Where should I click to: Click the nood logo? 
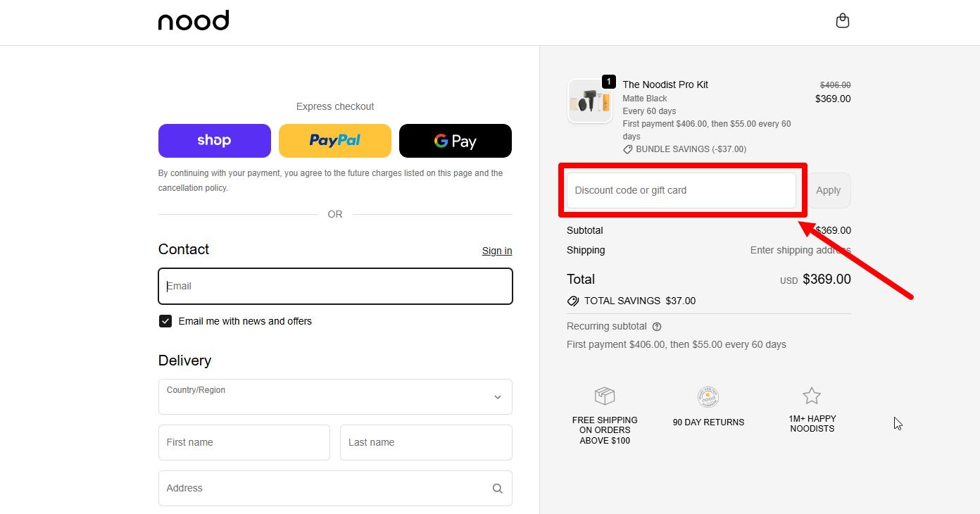pyautogui.click(x=193, y=20)
